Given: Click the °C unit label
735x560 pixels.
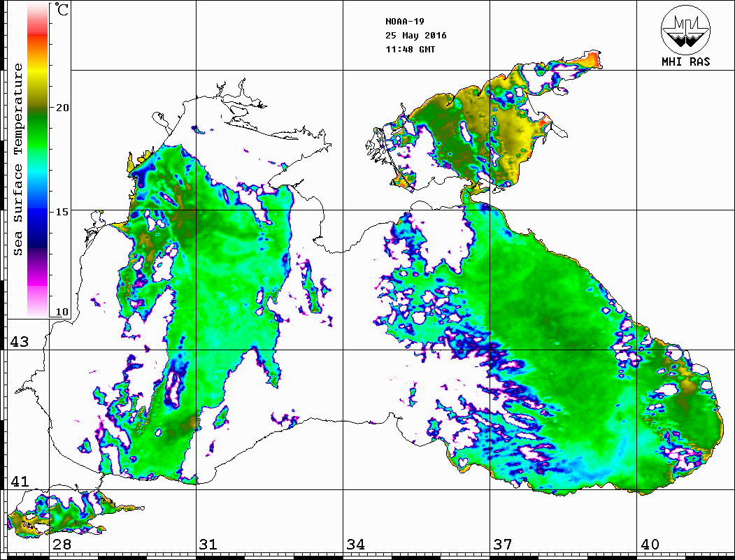Looking at the screenshot, I should point(62,9).
